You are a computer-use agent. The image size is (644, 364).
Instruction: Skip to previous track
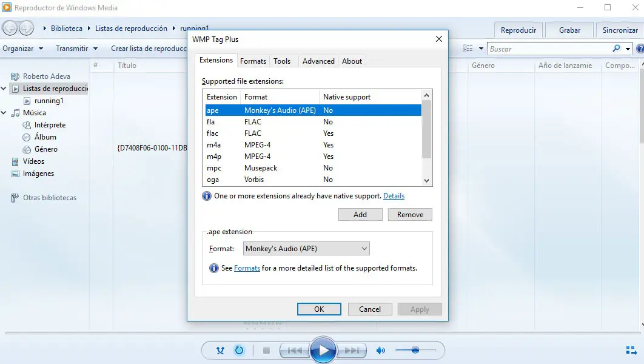[x=295, y=351]
